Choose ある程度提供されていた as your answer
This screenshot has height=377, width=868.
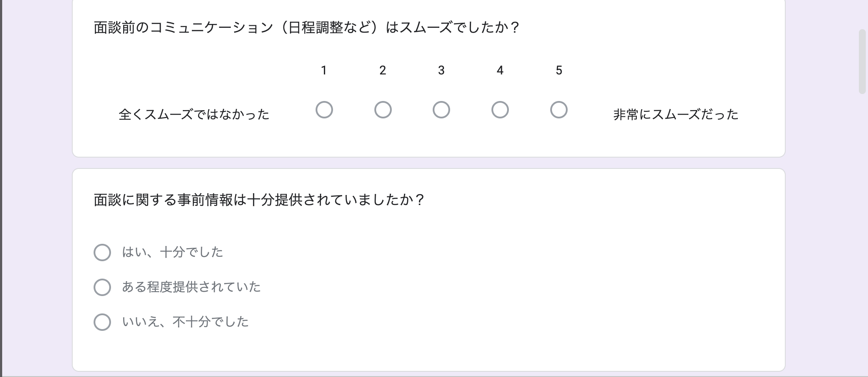103,287
